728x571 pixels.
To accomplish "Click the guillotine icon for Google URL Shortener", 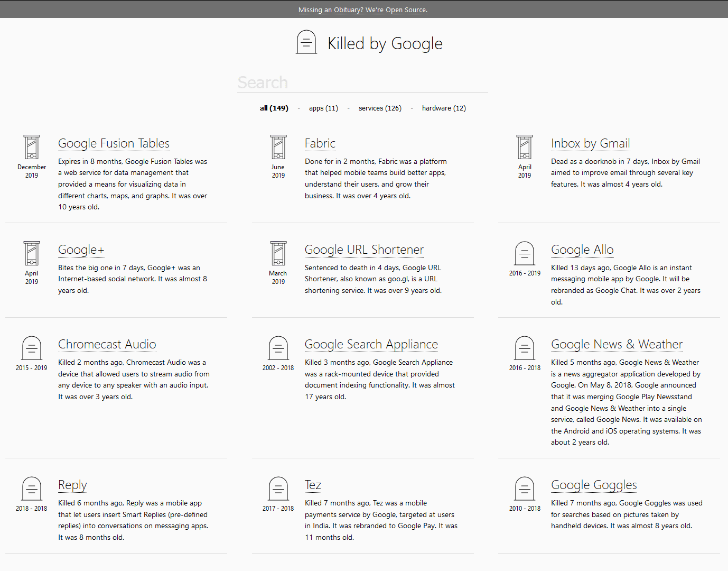I will coord(278,253).
